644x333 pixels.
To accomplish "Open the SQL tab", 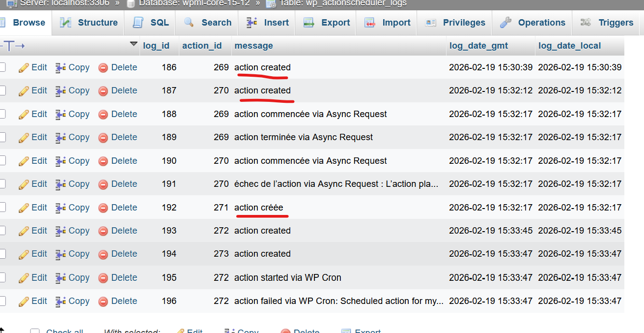I will [x=151, y=23].
